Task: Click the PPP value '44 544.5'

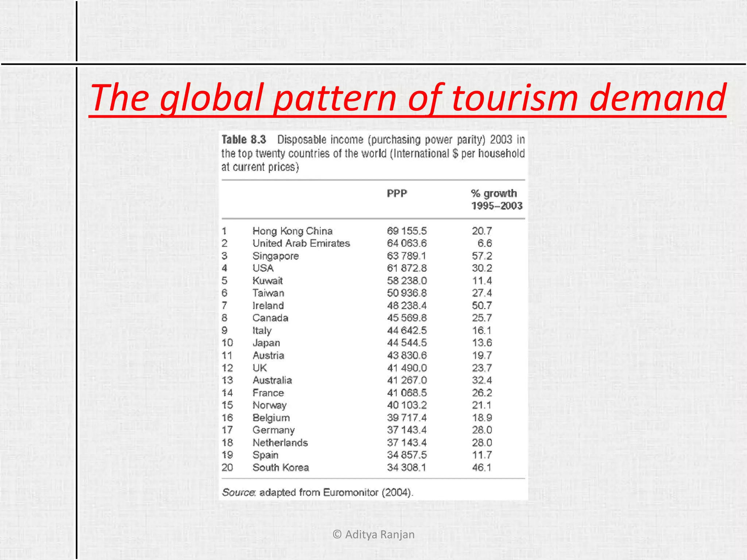Action: click(407, 343)
